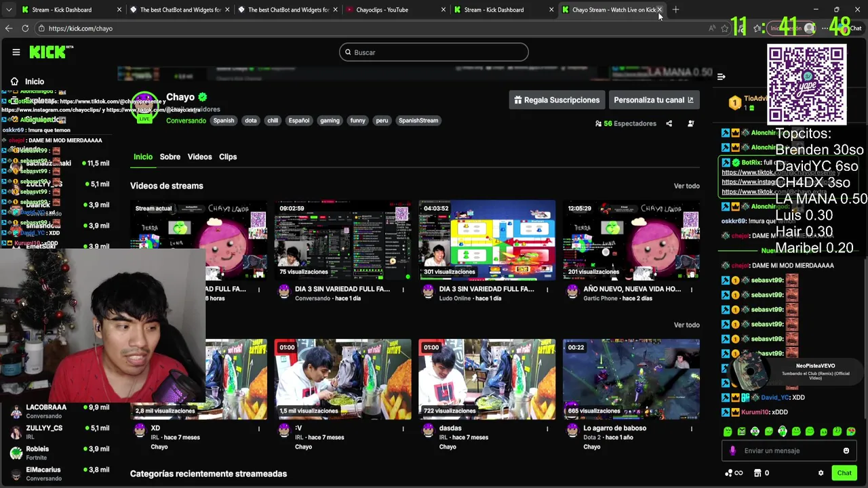Click the Spanish tag
The width and height of the screenshot is (868, 488).
pyautogui.click(x=223, y=121)
